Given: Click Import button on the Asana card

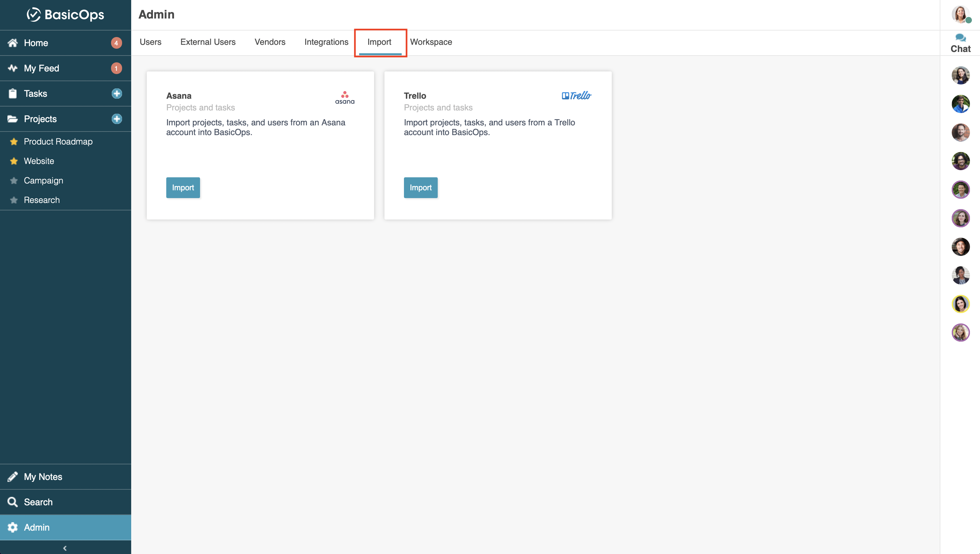Looking at the screenshot, I should click(x=183, y=188).
